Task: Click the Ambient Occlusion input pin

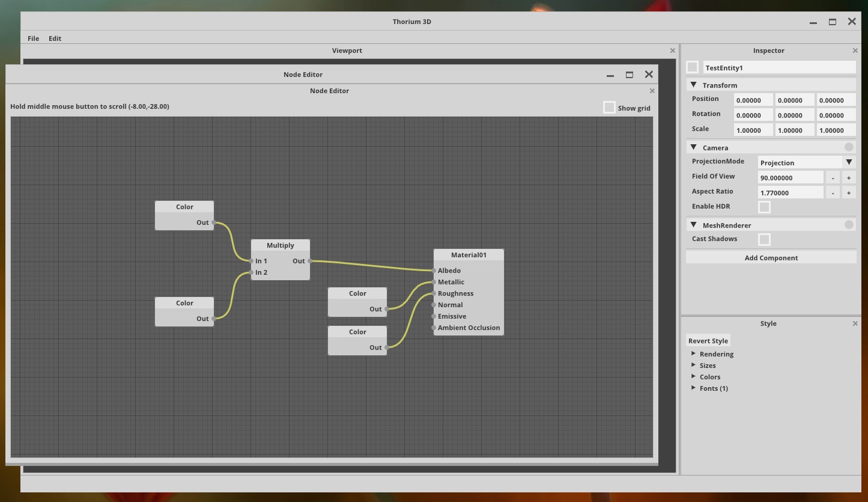Action: tap(434, 328)
